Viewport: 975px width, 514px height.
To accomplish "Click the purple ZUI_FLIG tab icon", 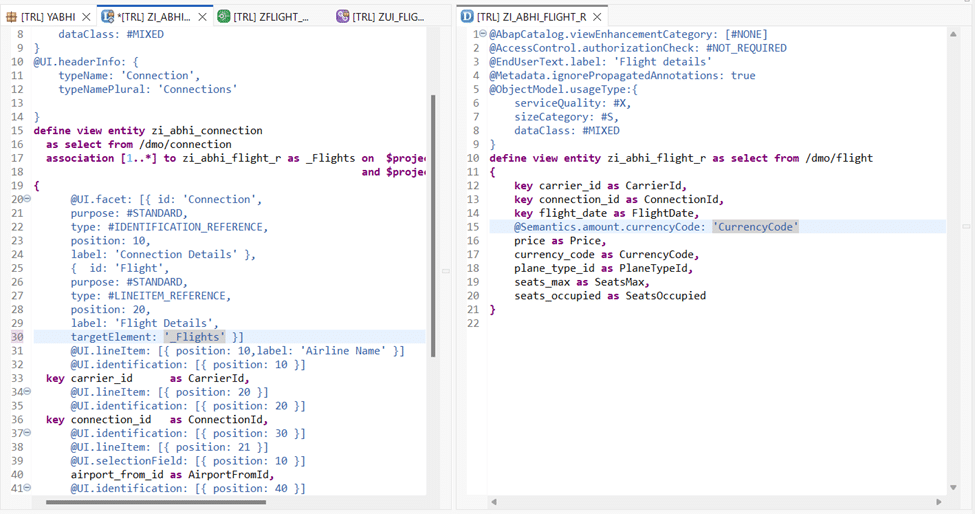I will [x=343, y=17].
